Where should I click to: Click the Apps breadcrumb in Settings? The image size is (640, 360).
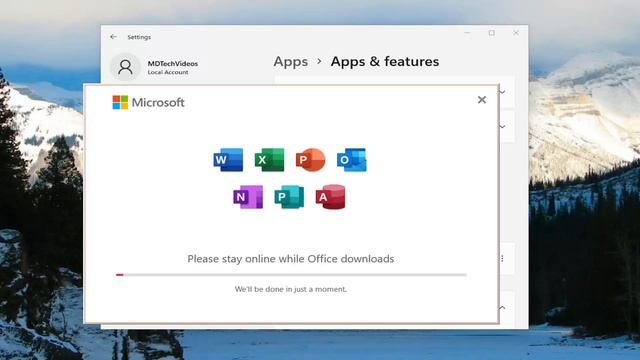291,62
